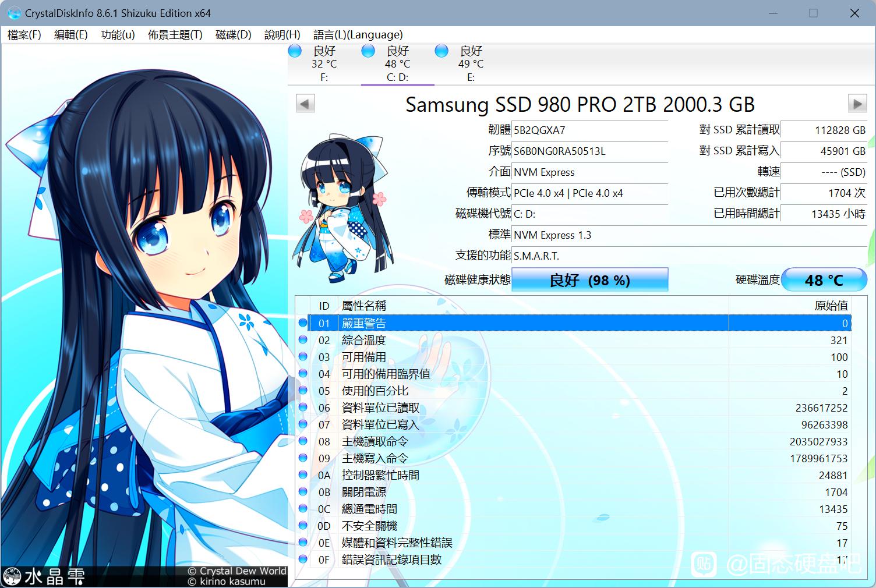The width and height of the screenshot is (876, 588).
Task: Open the 檔案(F) menu
Action: [x=24, y=35]
